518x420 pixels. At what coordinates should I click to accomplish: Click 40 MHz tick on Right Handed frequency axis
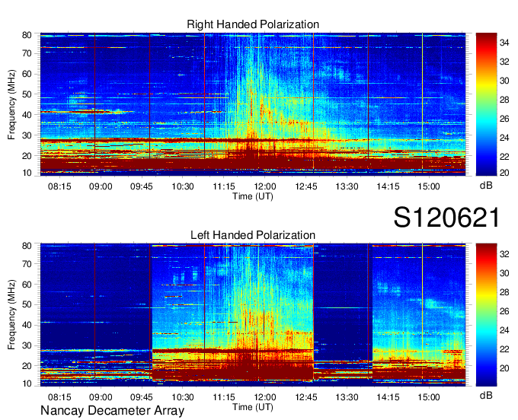(27, 115)
